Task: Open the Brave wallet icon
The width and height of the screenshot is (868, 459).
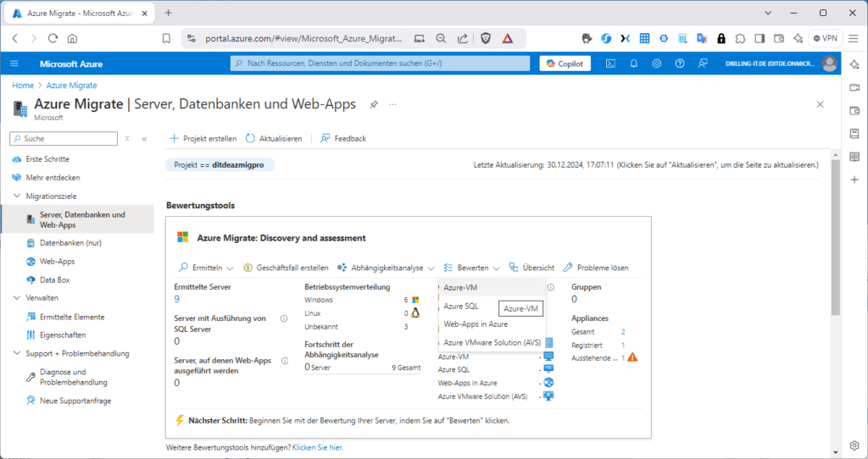Action: [779, 38]
